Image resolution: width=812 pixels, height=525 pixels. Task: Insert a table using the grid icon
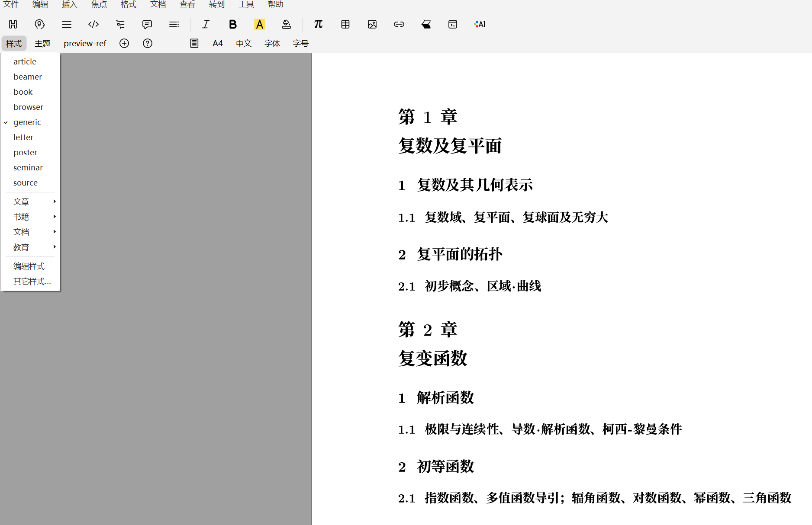pos(345,24)
